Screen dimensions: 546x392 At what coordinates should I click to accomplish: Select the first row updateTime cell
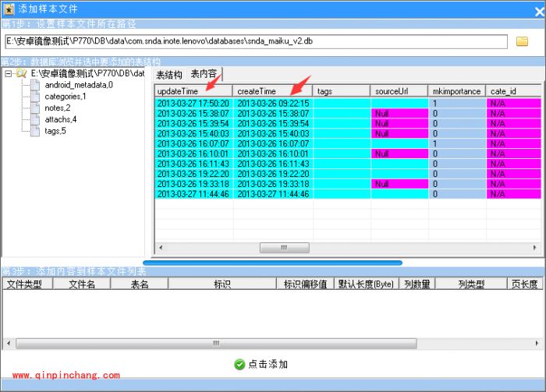pos(193,103)
